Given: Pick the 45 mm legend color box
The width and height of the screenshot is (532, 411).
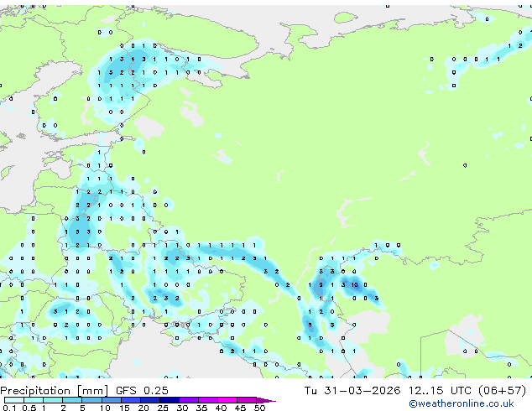Looking at the screenshot, I should (247, 400).
